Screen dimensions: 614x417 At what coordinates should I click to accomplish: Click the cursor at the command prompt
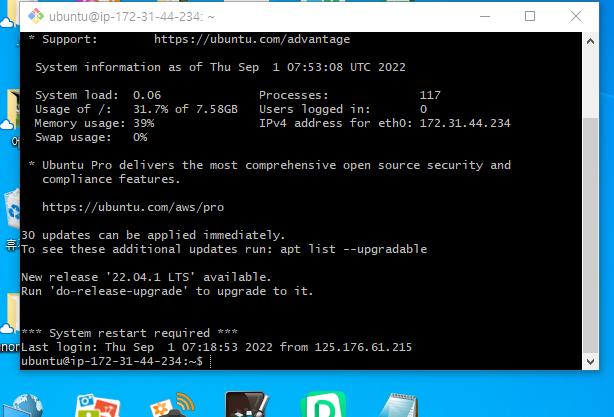coord(211,361)
